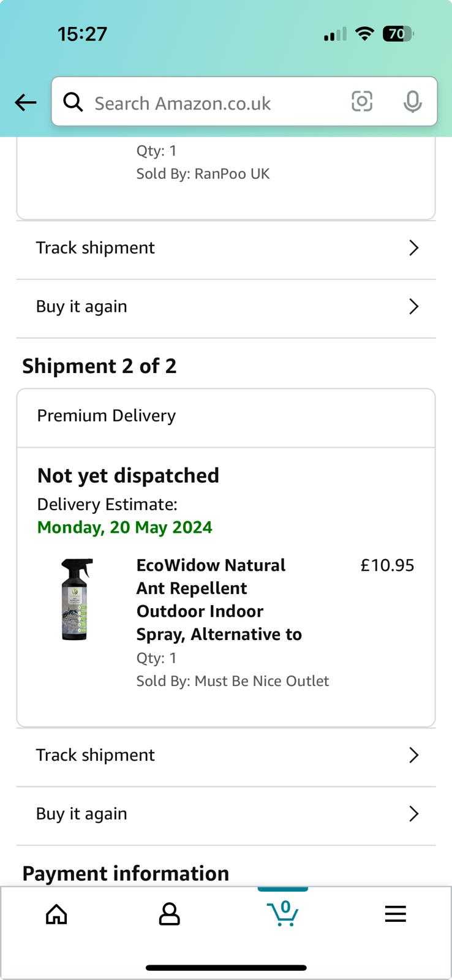Open the shopping basket icon
The width and height of the screenshot is (452, 980).
(x=283, y=913)
